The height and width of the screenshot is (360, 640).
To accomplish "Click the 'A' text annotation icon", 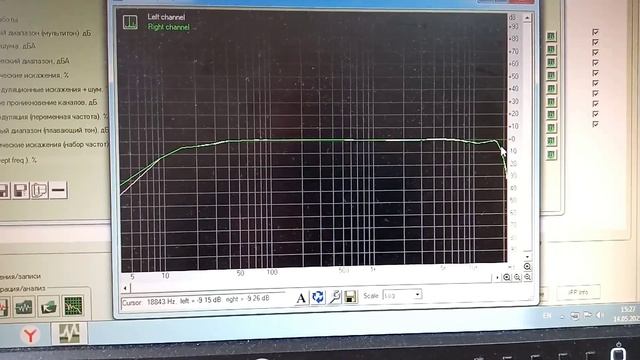I will point(301,298).
